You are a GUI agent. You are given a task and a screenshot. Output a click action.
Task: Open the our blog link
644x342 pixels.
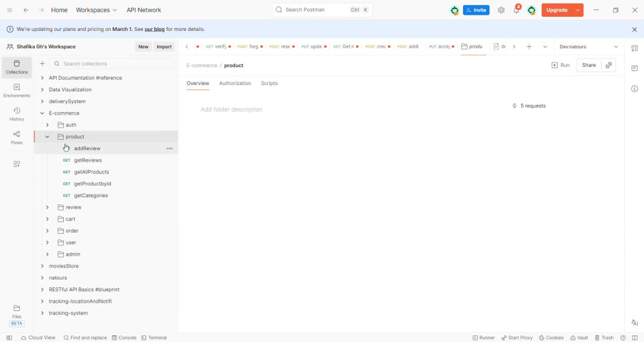click(x=155, y=29)
